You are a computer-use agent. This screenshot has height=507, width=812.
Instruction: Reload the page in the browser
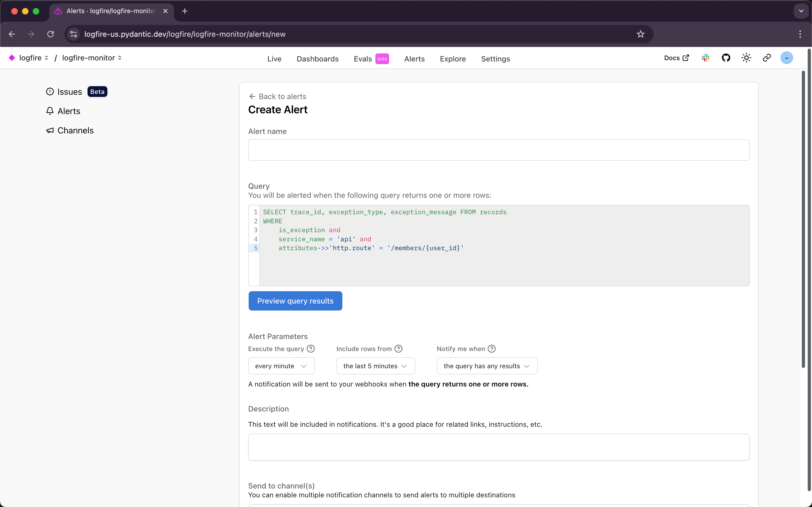click(x=51, y=34)
